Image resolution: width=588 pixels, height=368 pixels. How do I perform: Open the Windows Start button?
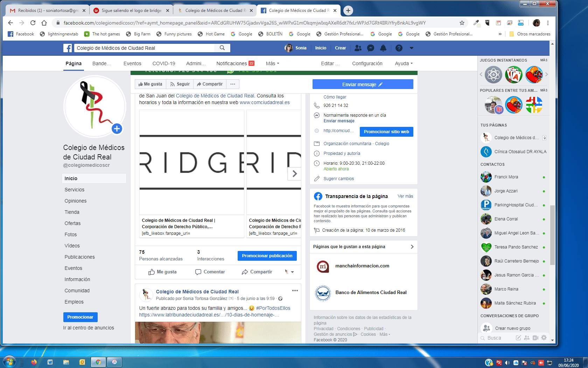tap(9, 362)
